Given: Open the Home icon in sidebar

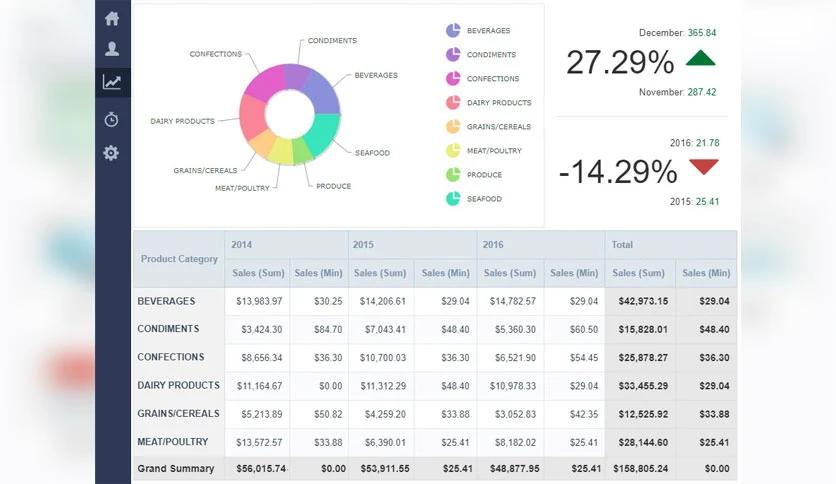Looking at the screenshot, I should pos(112,19).
